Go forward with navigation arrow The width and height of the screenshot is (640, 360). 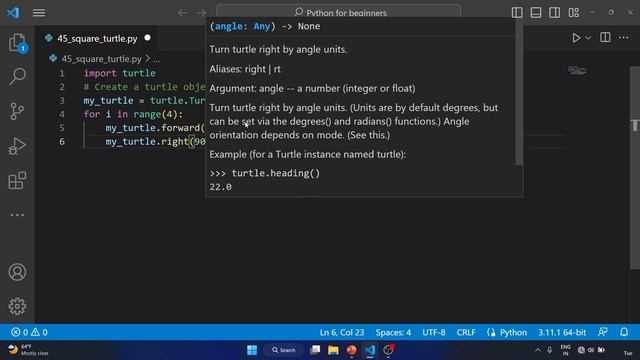click(201, 13)
